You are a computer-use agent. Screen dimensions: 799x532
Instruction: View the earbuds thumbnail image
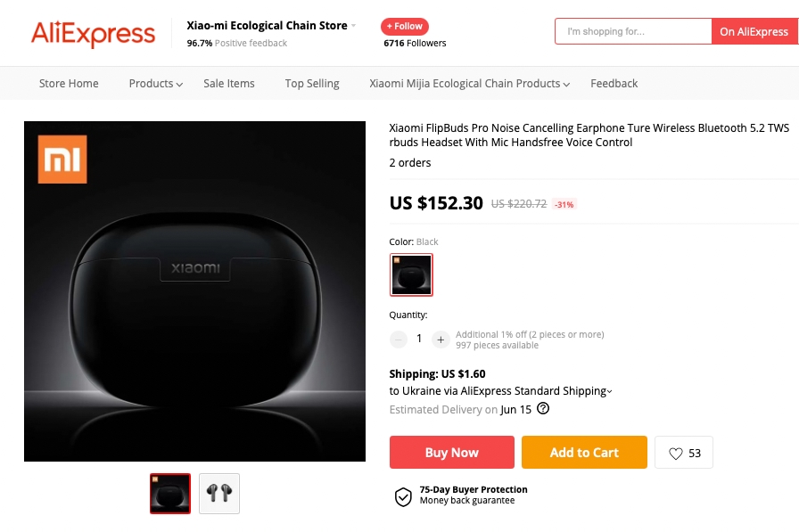point(219,494)
